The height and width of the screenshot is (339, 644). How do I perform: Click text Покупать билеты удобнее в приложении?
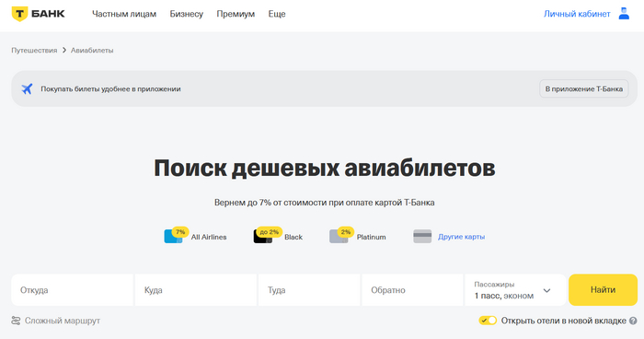coord(110,88)
